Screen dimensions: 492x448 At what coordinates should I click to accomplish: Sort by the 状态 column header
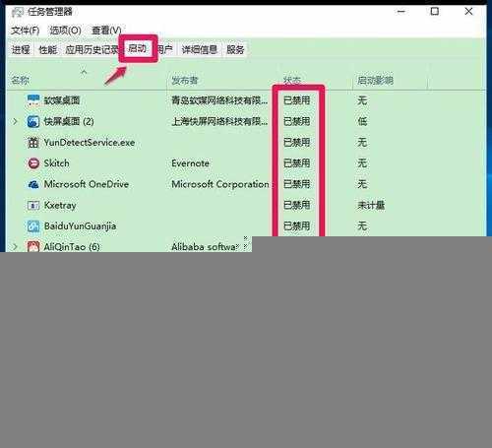click(292, 81)
